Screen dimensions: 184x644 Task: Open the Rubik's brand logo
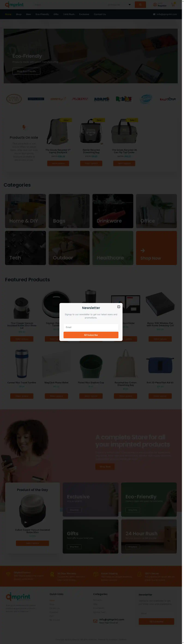[124, 99]
